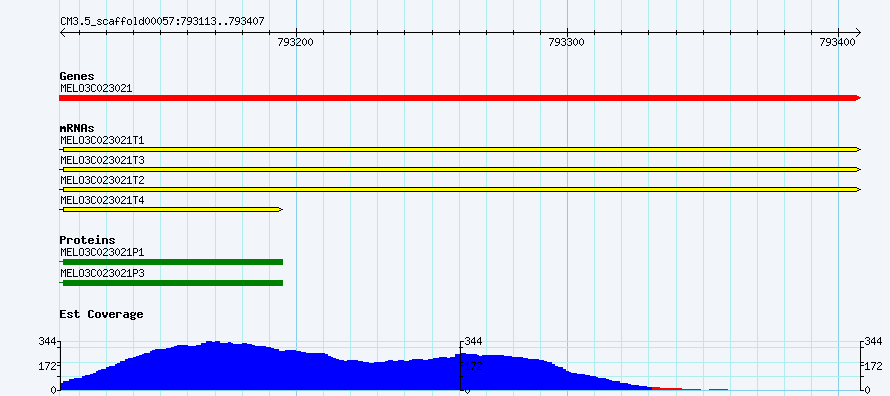
Task: Click the short MELO3C023021T4 mRNA bar
Action: coord(171,210)
